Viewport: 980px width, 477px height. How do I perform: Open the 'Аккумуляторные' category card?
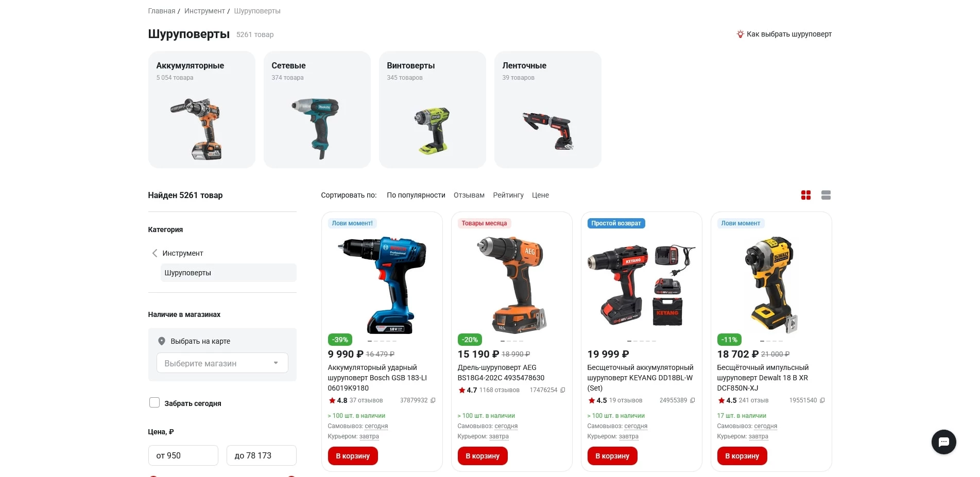coord(202,110)
